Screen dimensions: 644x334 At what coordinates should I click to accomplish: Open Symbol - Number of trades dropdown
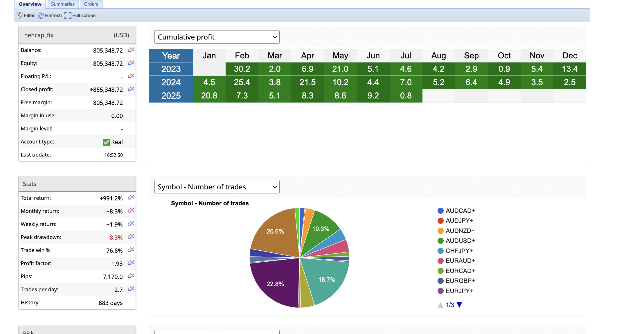[217, 187]
